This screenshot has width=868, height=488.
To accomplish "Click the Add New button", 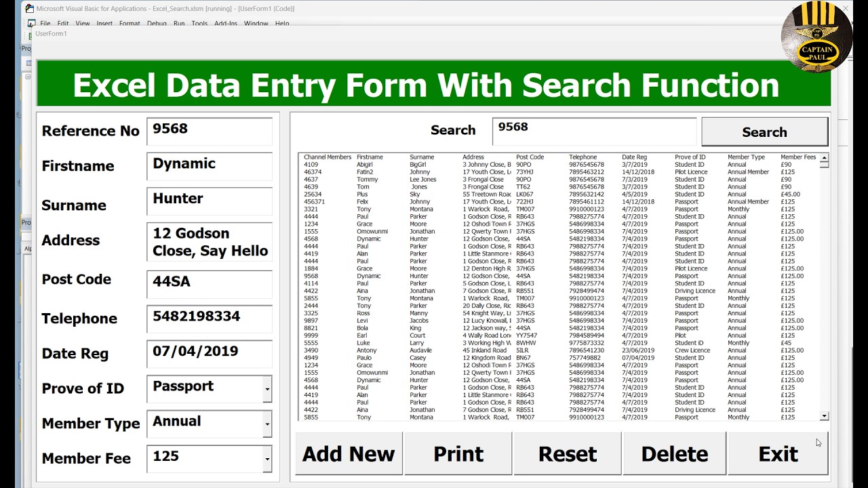I will [x=349, y=453].
